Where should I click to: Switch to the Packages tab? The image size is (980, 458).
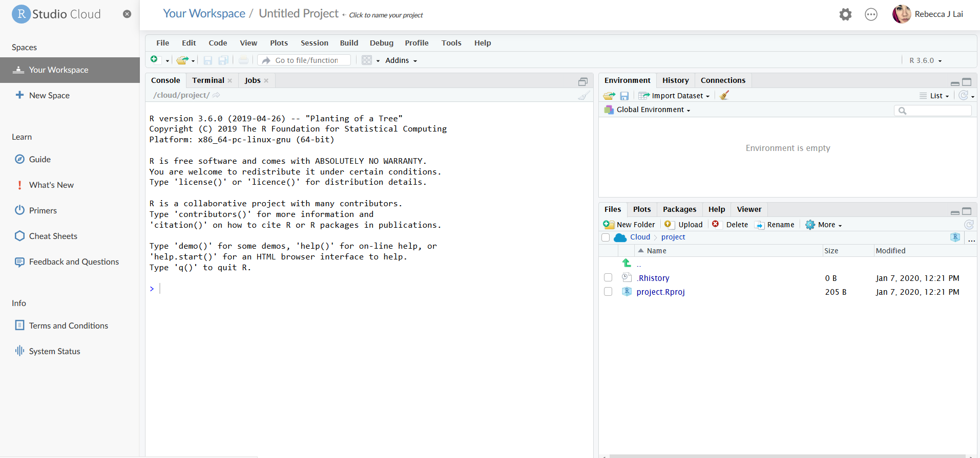679,209
